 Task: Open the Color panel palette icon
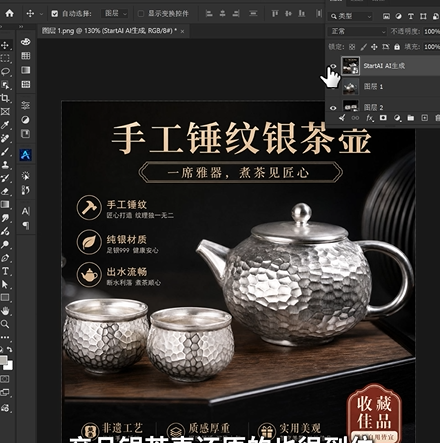tap(26, 42)
